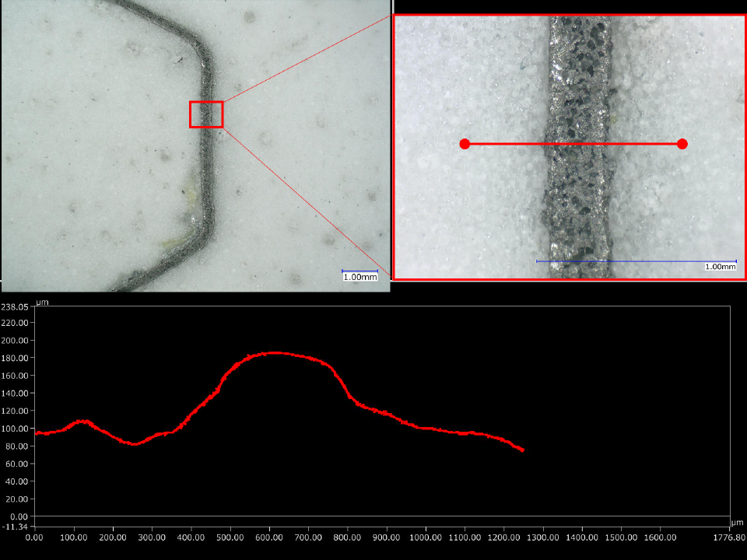Click the profile dip near 250 µm
The image size is (747, 560).
(134, 444)
